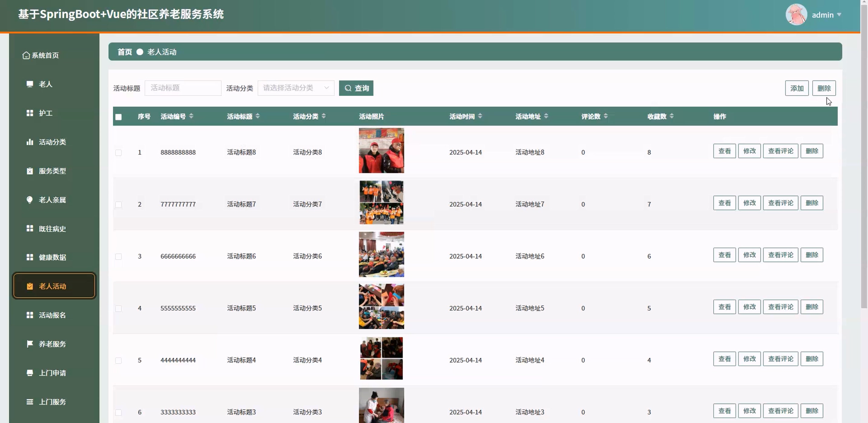Click the grid icon beside 活动报名
Viewport: 868px width, 423px height.
[30, 315]
